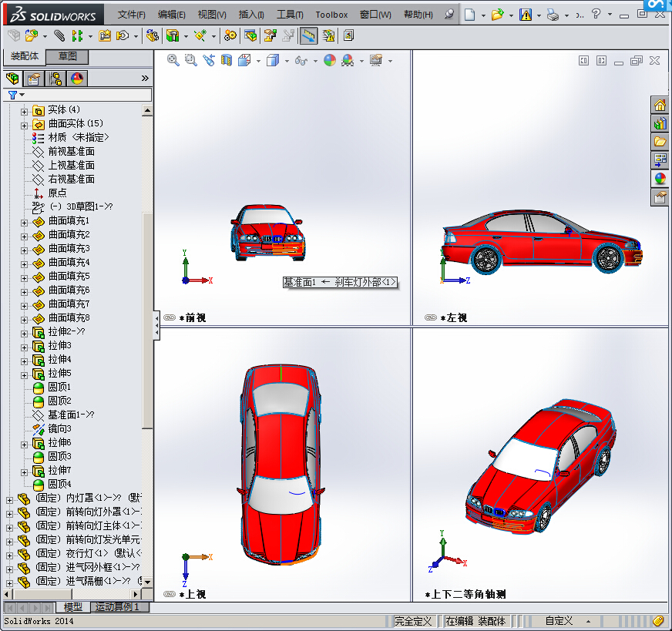672x631 pixels.
Task: Open the File Explorer folder task pane
Action: [660, 142]
